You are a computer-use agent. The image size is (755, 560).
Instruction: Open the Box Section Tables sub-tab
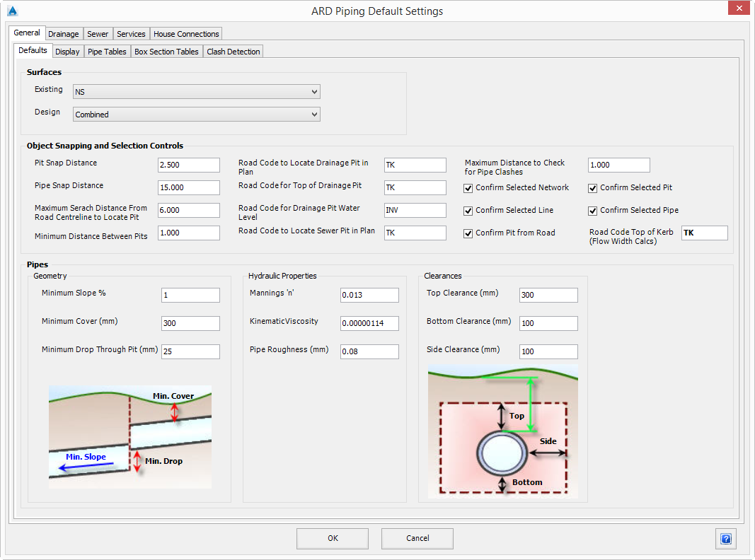(x=166, y=52)
